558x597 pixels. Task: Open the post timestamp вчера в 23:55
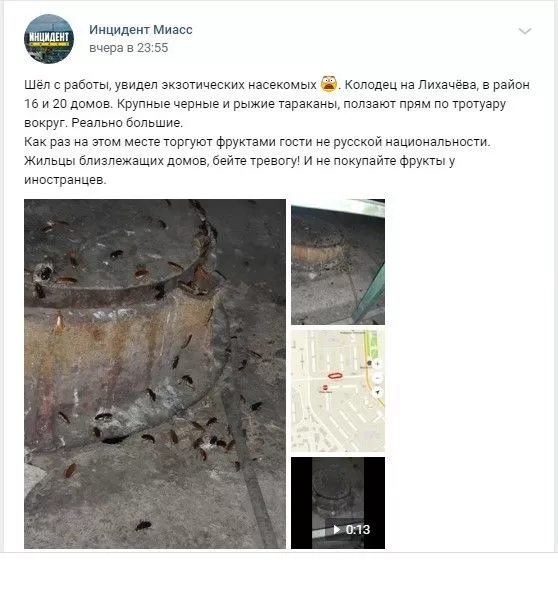click(129, 48)
